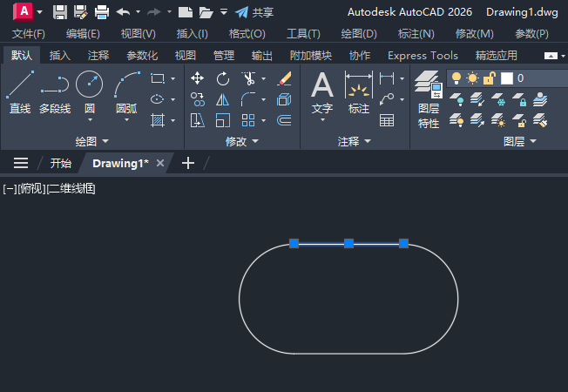Viewport: 568px width, 392px height.
Task: Activate the Move tool
Action: (198, 78)
